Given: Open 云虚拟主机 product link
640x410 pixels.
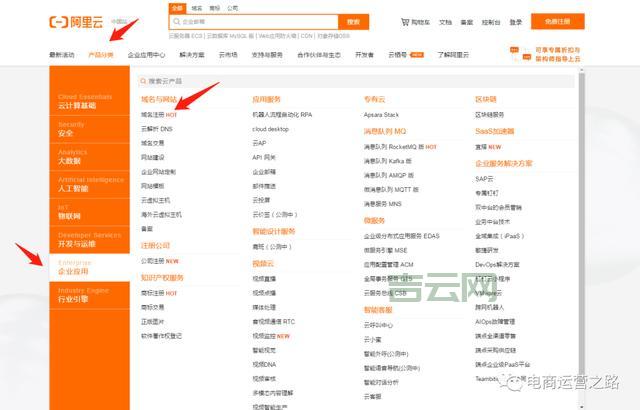Looking at the screenshot, I should tap(156, 200).
